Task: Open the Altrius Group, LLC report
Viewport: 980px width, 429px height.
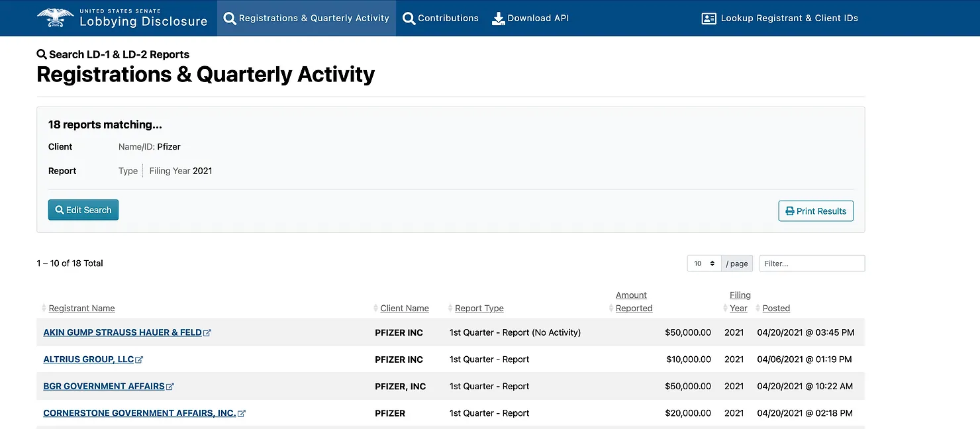Action: point(89,359)
